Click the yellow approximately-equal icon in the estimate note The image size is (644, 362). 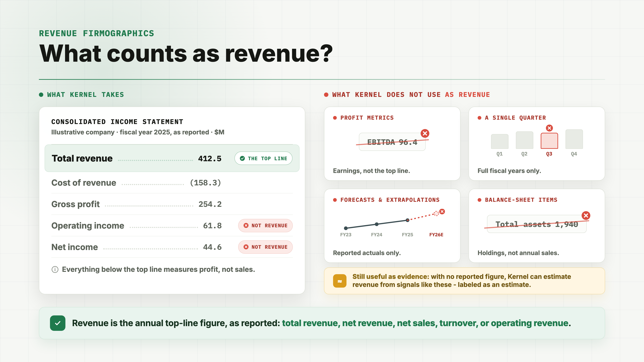pos(340,281)
